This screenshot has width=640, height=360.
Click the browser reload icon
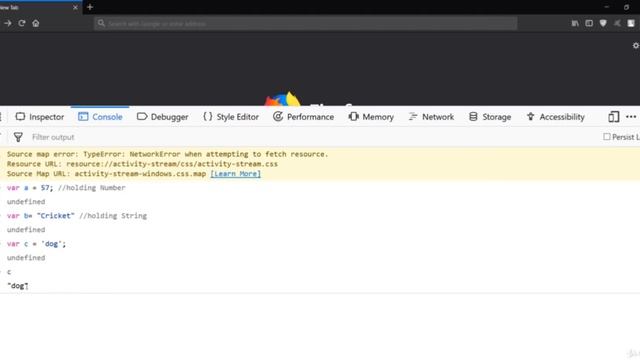pos(22,23)
